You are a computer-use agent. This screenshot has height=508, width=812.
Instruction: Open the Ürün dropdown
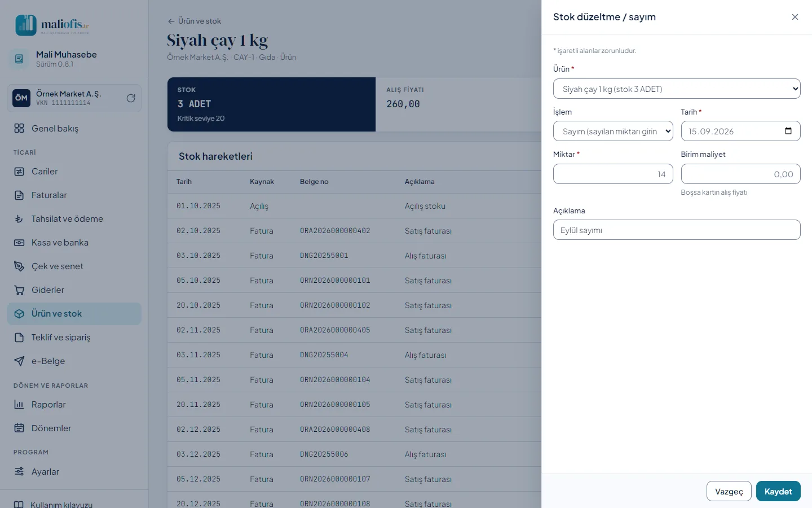[677, 89]
